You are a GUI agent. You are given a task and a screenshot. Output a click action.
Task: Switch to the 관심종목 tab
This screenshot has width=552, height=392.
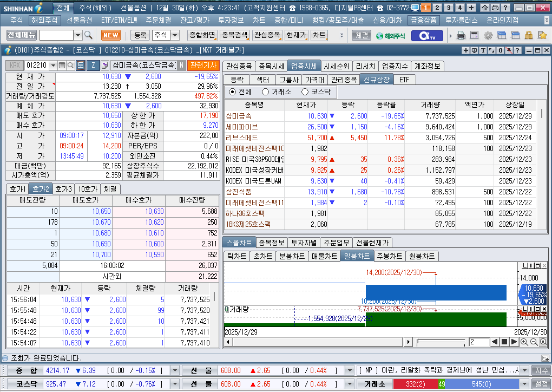click(239, 66)
